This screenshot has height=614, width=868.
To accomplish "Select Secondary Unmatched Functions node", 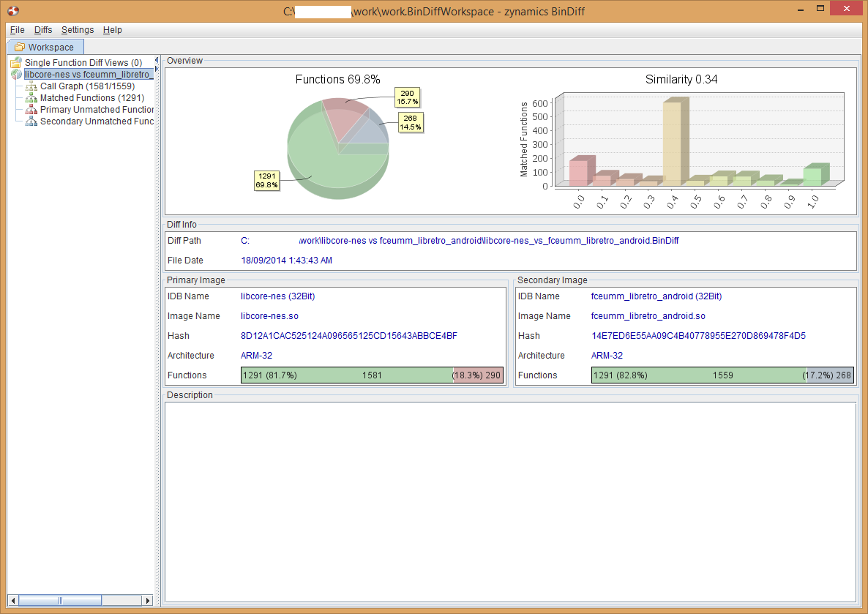I will [97, 121].
